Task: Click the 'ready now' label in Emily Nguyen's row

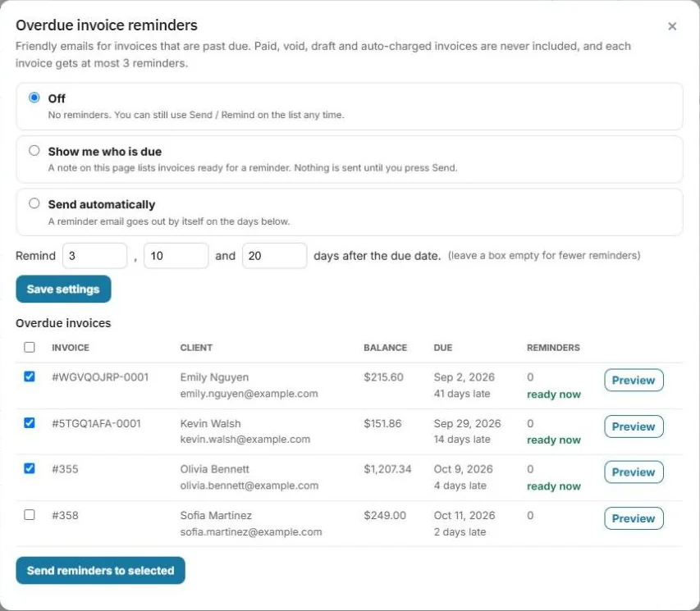Action: pyautogui.click(x=554, y=394)
